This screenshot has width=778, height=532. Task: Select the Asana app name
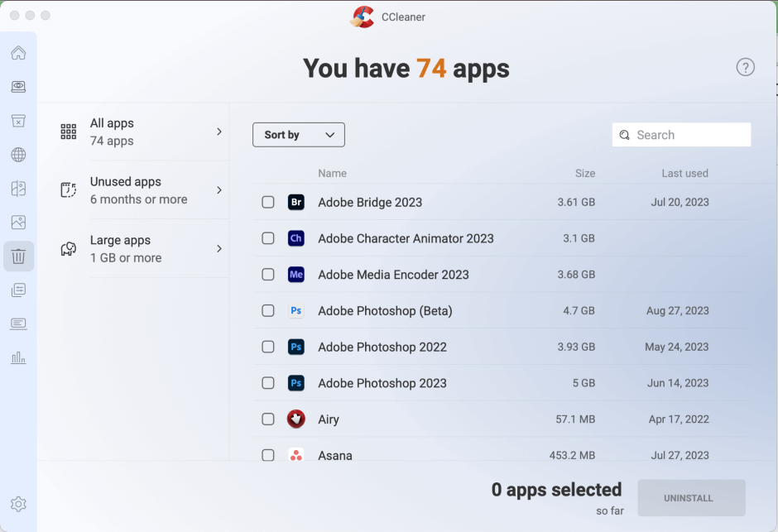coord(335,455)
